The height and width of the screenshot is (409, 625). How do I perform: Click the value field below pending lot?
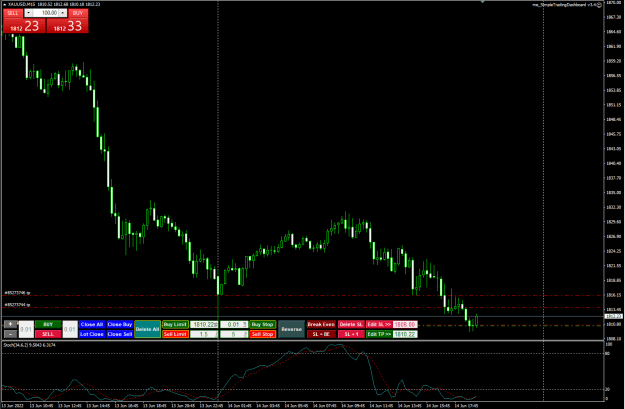tap(234, 334)
